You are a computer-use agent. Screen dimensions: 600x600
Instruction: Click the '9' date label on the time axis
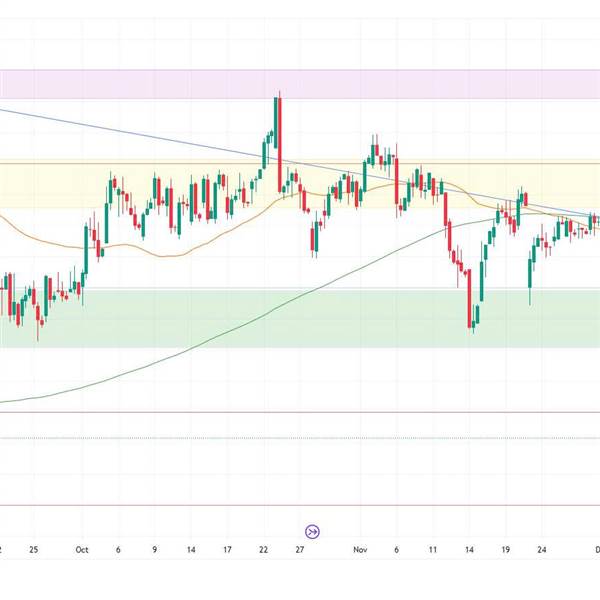[x=155, y=549]
